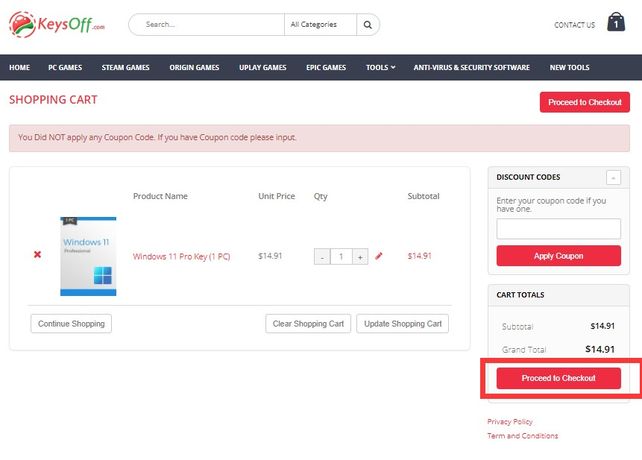
Task: Open the shopping bag cart icon
Action: pyautogui.click(x=615, y=23)
